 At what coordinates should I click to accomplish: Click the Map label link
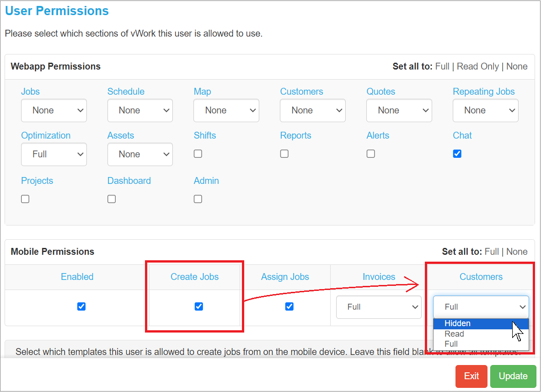202,91
